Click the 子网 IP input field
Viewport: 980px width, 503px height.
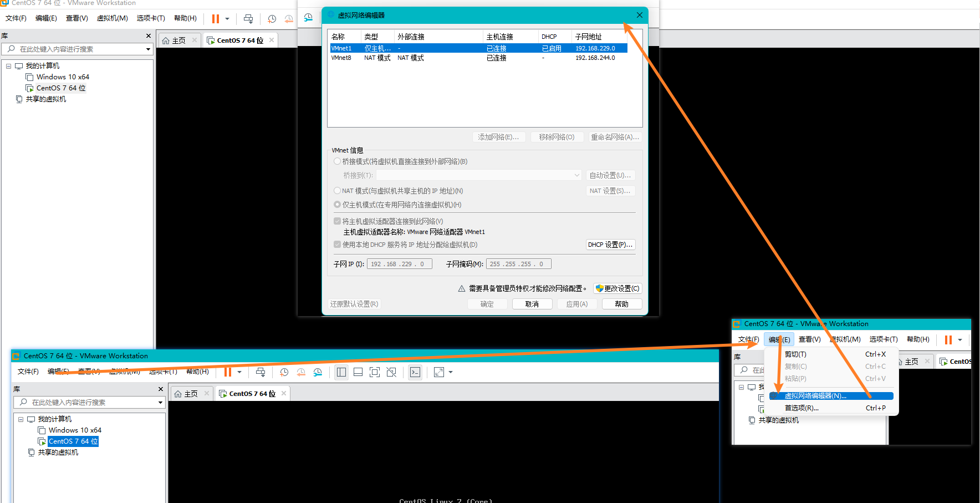pyautogui.click(x=399, y=264)
